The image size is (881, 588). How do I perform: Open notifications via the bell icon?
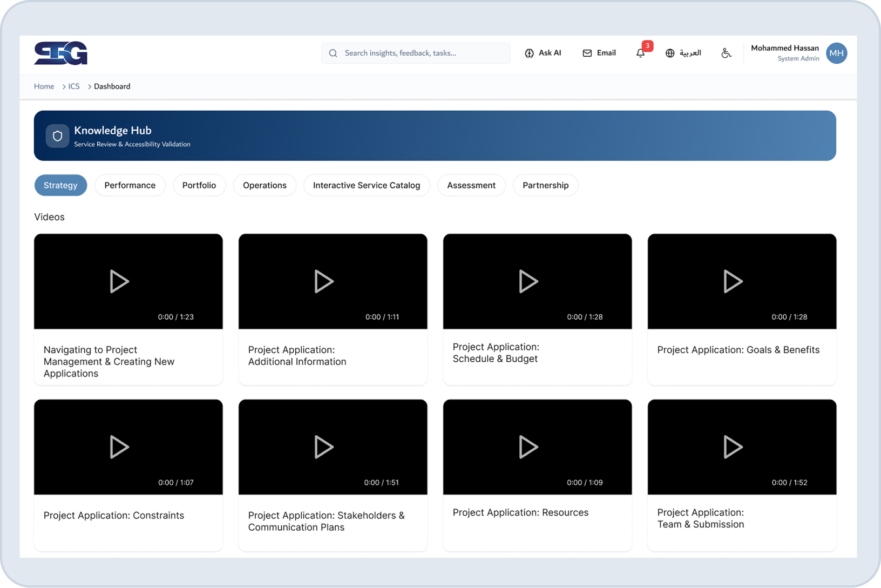click(x=640, y=53)
